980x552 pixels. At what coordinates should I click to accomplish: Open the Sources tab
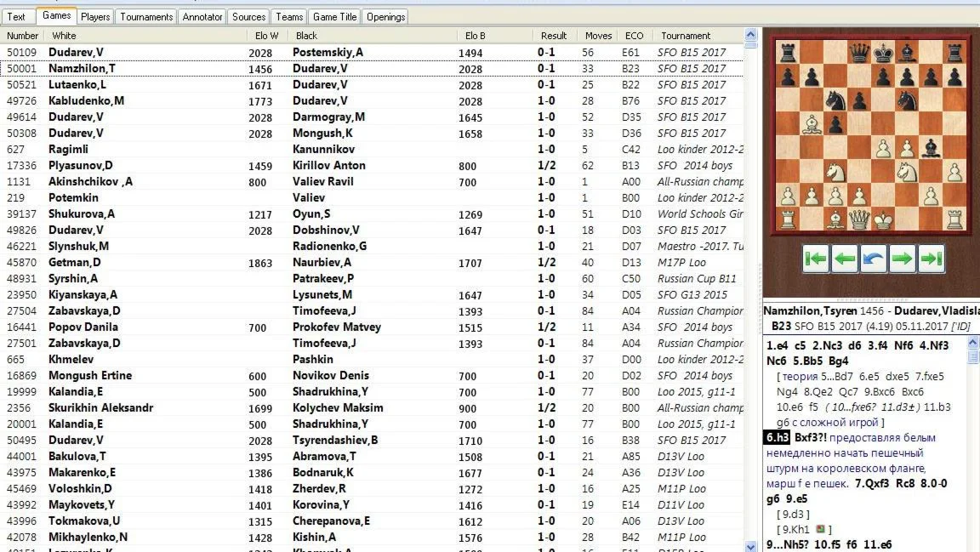(248, 17)
